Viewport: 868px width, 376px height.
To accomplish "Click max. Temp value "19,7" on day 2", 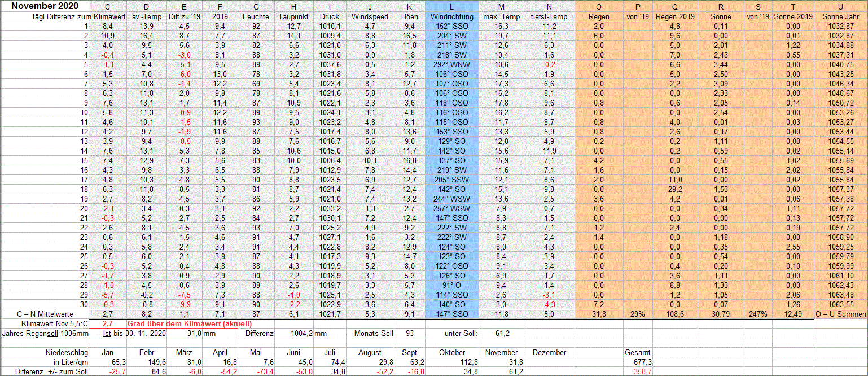I will pos(501,36).
